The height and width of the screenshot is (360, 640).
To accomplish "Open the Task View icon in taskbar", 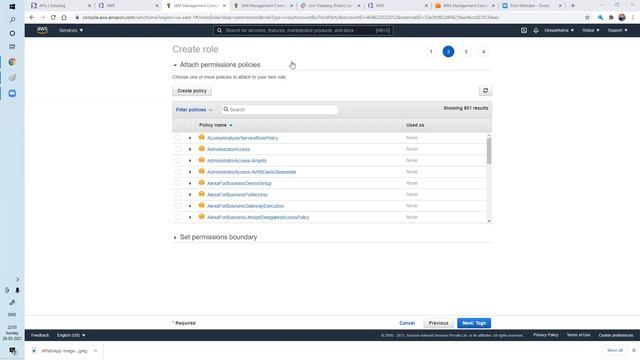I will pyautogui.click(x=12, y=47).
